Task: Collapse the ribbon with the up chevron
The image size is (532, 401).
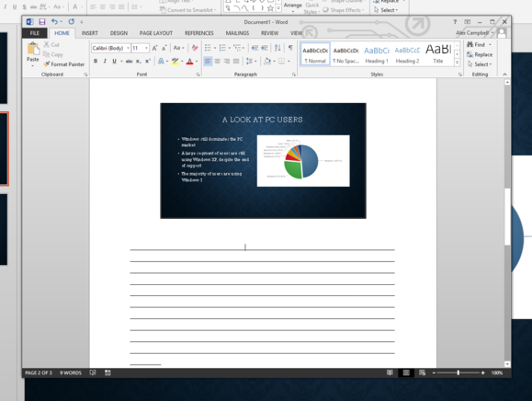Action: point(504,74)
